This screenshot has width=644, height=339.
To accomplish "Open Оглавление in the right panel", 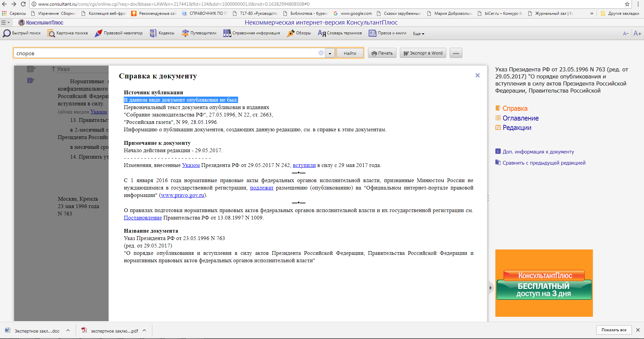I will point(520,118).
